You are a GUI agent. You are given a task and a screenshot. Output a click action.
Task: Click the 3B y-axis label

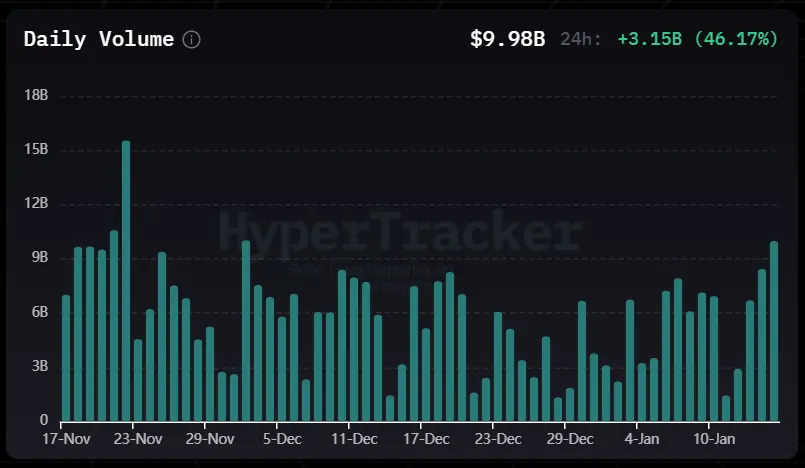[40, 366]
